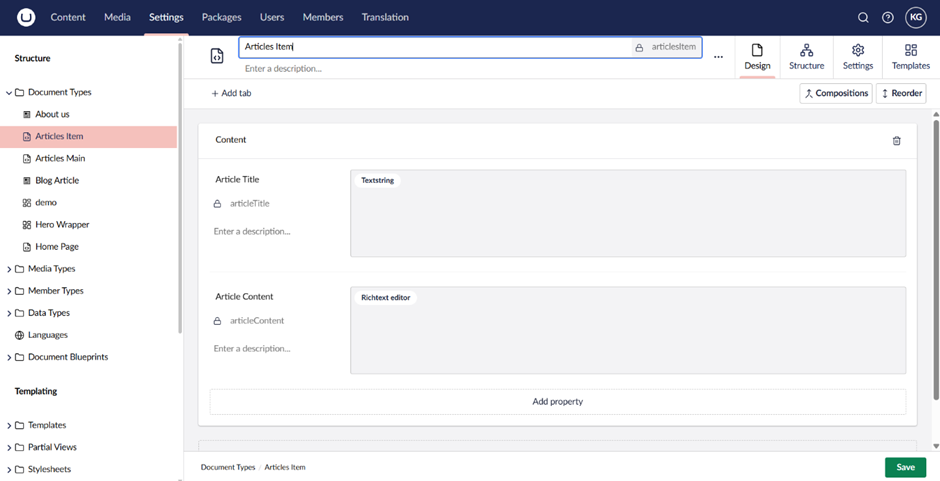The image size is (940, 481).
Task: Click the Languages globe icon
Action: [x=19, y=335]
